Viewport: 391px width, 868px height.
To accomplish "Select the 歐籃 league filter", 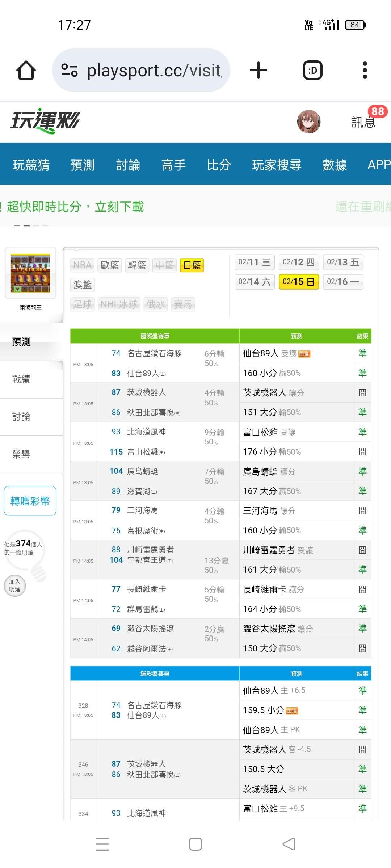I will (x=110, y=265).
